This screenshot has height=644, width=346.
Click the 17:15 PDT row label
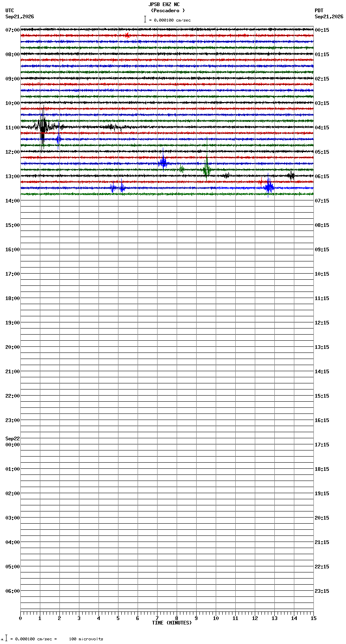[322, 445]
